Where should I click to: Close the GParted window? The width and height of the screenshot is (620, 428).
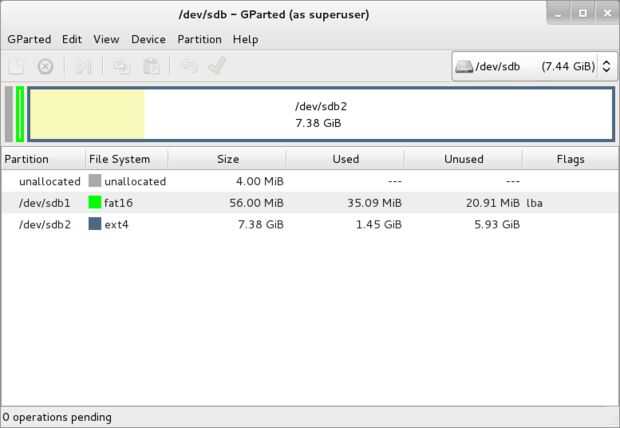click(608, 13)
